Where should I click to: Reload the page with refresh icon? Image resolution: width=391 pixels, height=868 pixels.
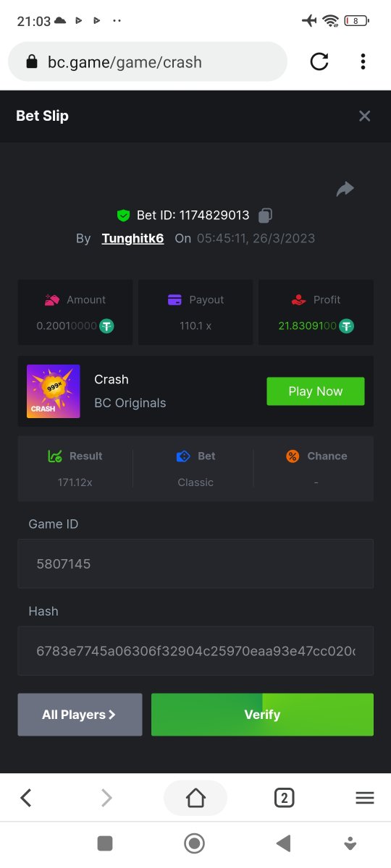tap(319, 61)
